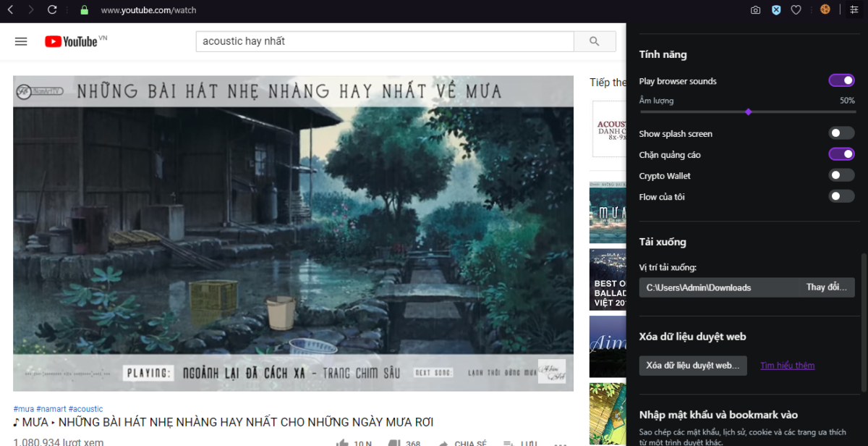
Task: Click the cookie extension icon
Action: 825,9
